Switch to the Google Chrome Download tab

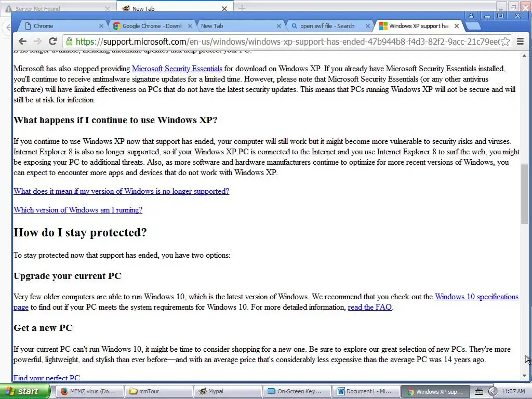point(153,26)
